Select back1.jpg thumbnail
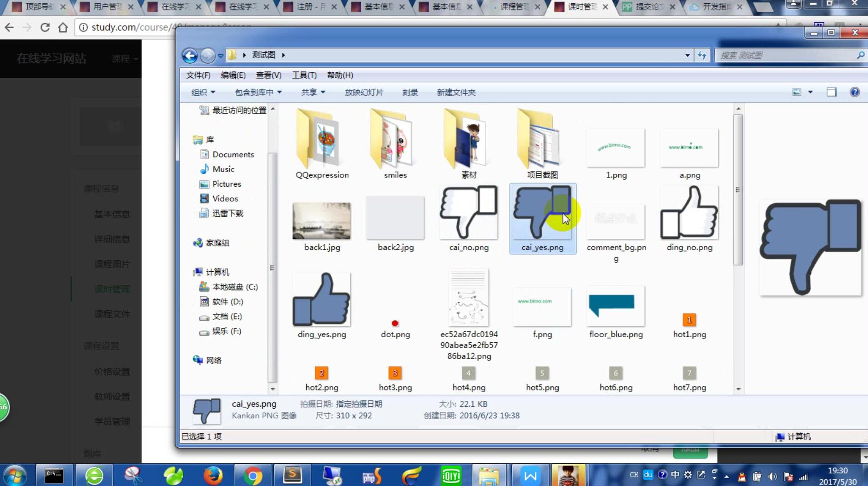868x486 pixels. click(322, 221)
